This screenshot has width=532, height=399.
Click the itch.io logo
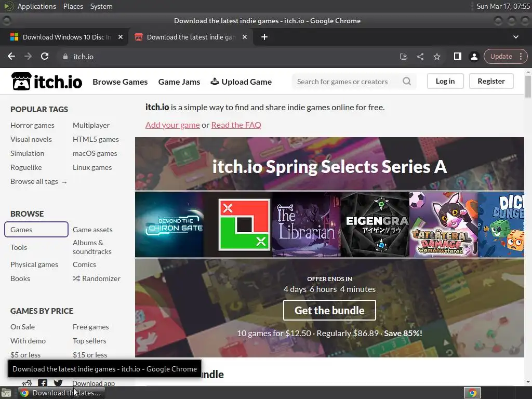click(x=47, y=82)
